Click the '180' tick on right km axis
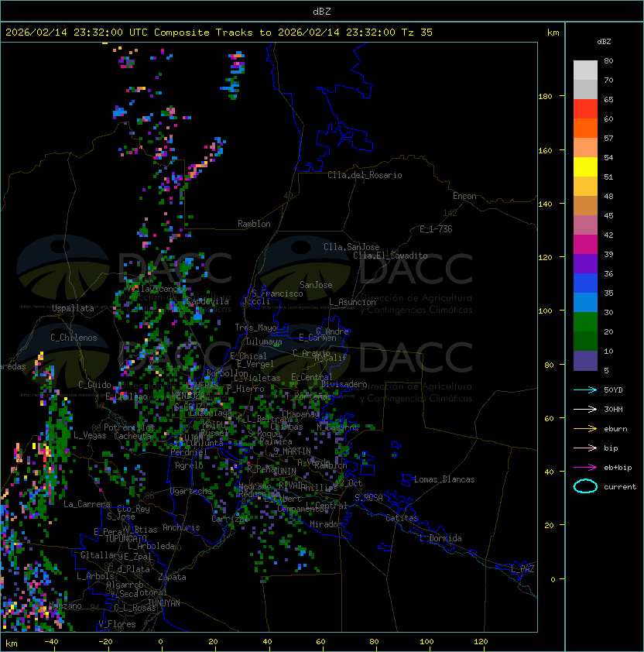This screenshot has height=652, width=644. (545, 97)
